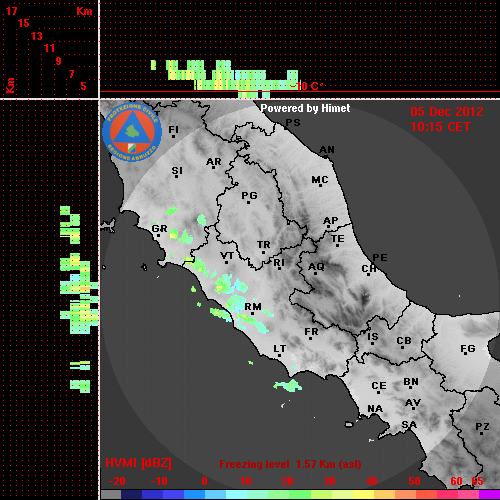Click the -20 dBZ gray color swatch
This screenshot has height=500, width=500.
[111, 494]
